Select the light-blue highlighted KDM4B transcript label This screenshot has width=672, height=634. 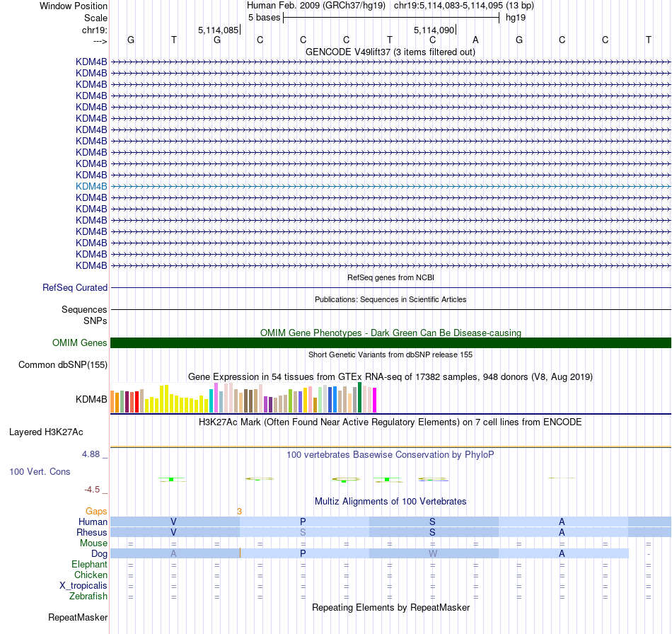tap(91, 186)
